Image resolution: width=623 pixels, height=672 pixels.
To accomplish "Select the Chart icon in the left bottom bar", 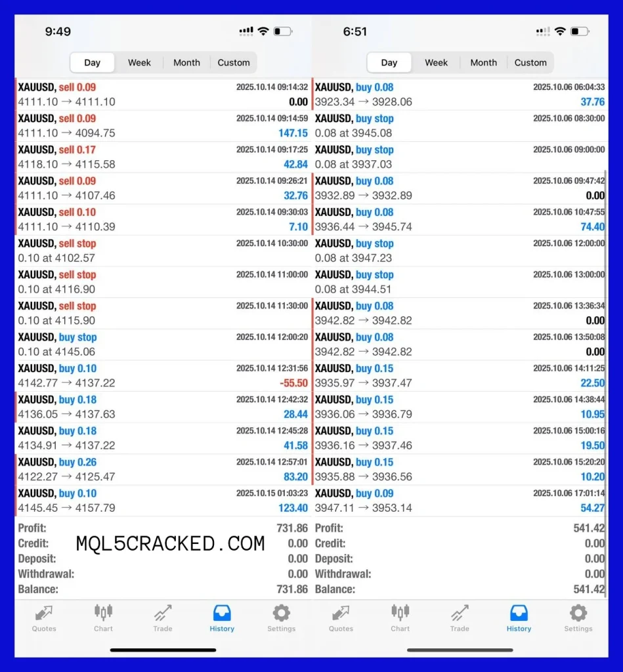I will coord(103,619).
